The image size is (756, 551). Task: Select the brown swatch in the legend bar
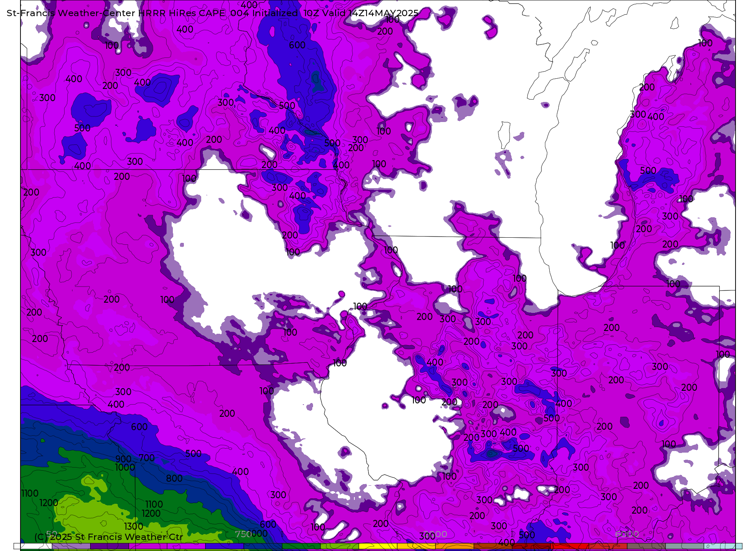(x=493, y=546)
